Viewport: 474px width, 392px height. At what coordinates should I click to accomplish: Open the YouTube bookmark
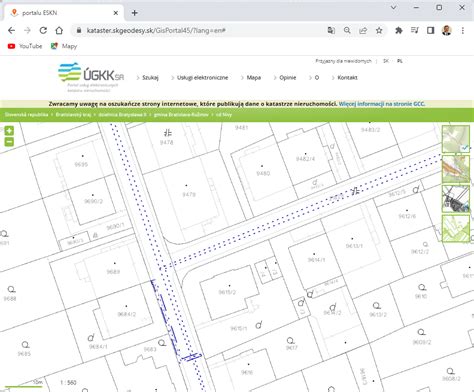click(x=25, y=46)
